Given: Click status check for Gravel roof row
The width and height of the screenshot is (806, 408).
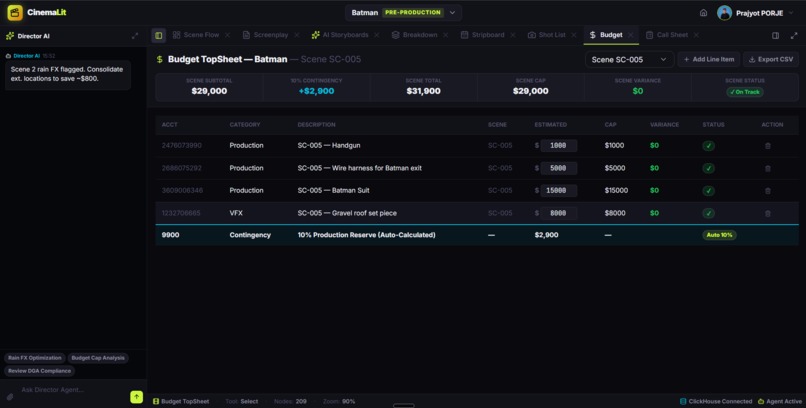Looking at the screenshot, I should 708,213.
